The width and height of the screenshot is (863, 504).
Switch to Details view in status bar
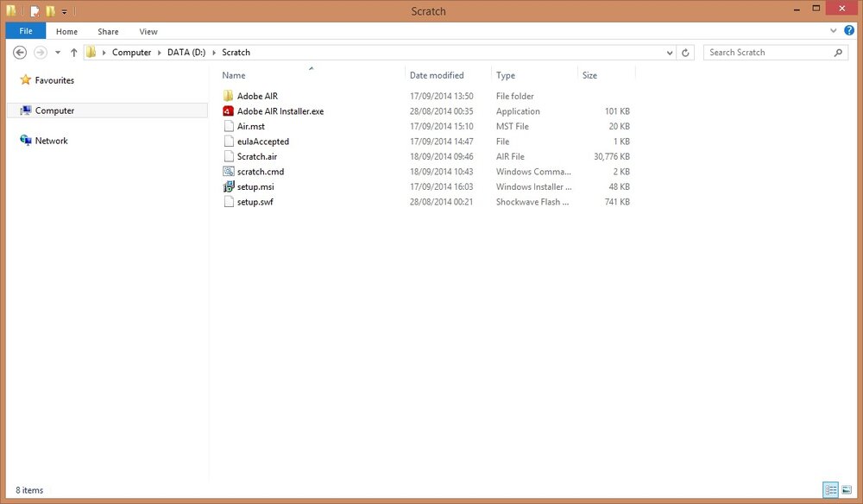[x=830, y=489]
